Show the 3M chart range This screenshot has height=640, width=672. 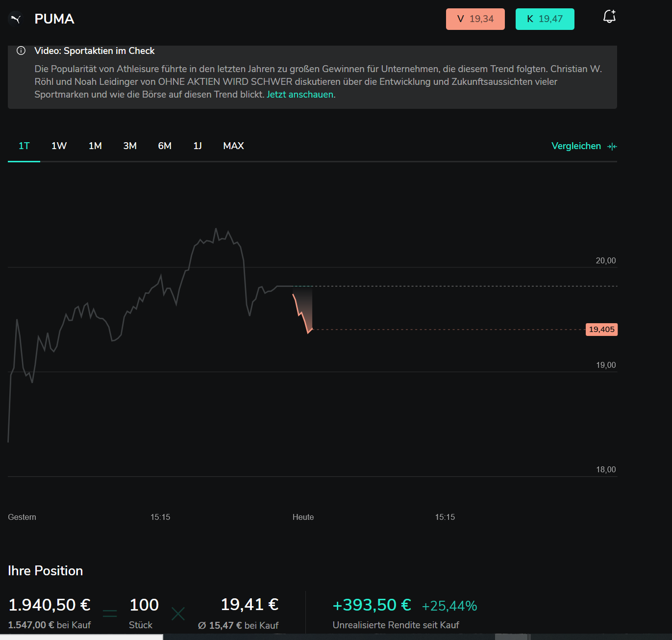[x=130, y=146]
